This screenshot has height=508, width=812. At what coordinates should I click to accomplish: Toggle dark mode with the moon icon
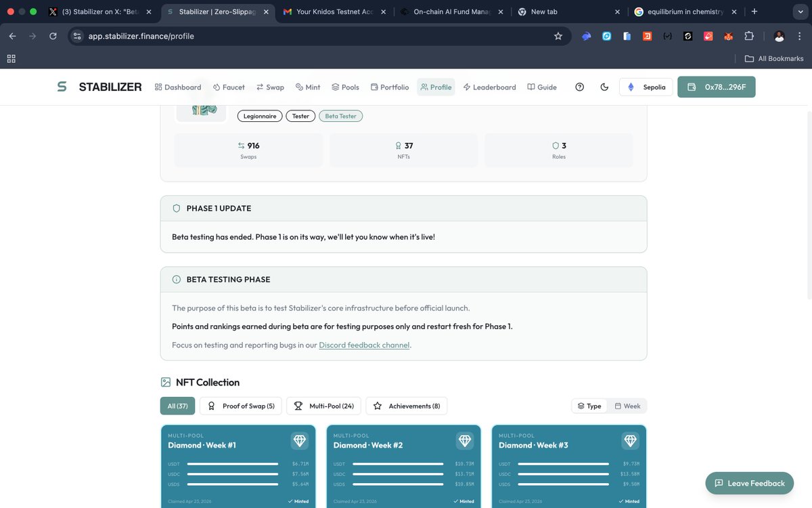[605, 87]
